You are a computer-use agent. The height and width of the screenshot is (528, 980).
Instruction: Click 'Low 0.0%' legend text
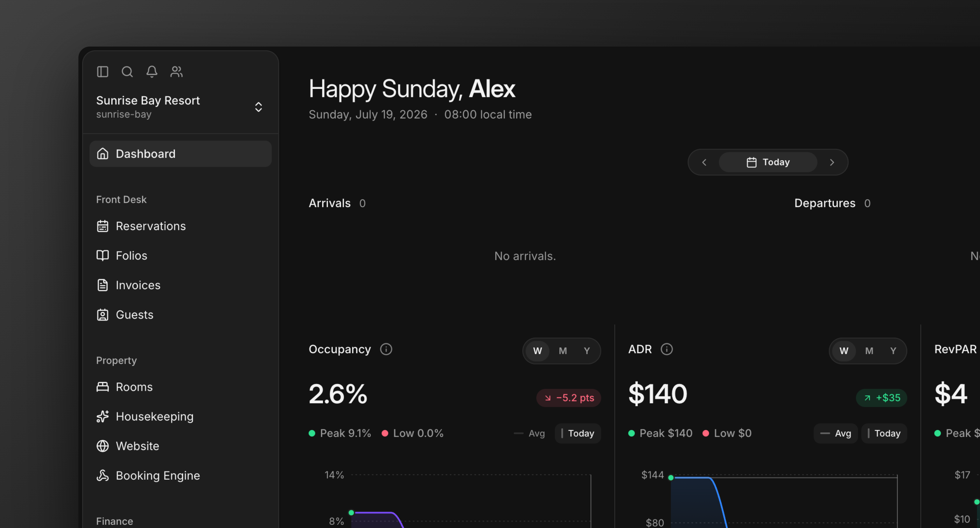[x=418, y=433]
